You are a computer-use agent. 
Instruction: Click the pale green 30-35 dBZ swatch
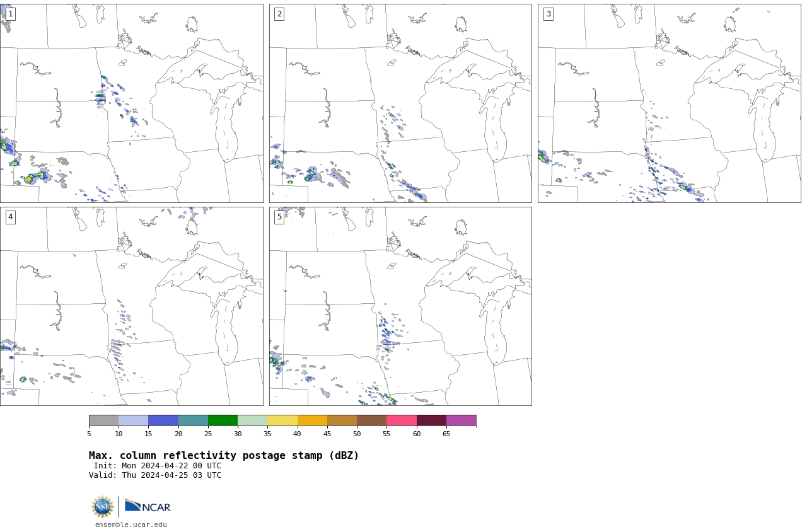click(x=252, y=420)
